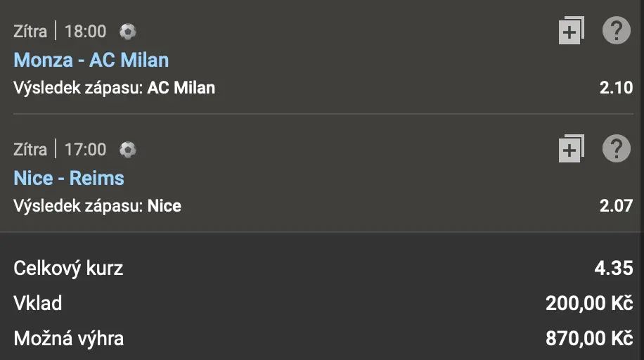Click the 'Vklad' stake label

[x=38, y=303]
